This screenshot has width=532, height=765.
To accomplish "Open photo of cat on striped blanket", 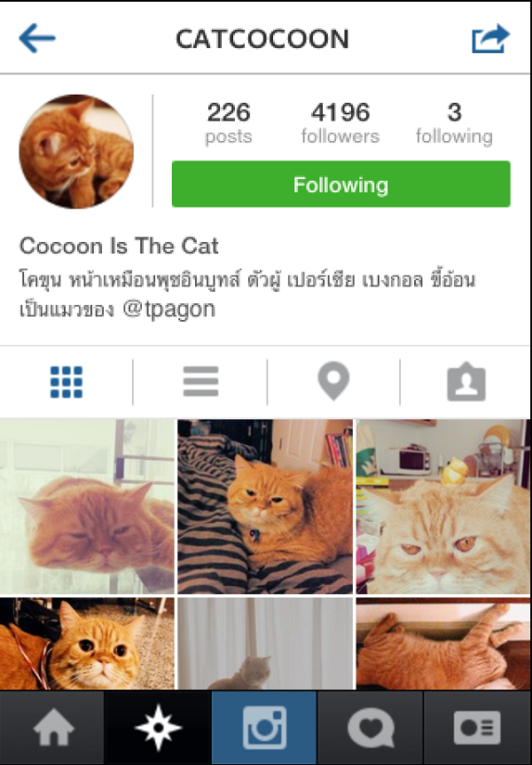I will [x=265, y=506].
